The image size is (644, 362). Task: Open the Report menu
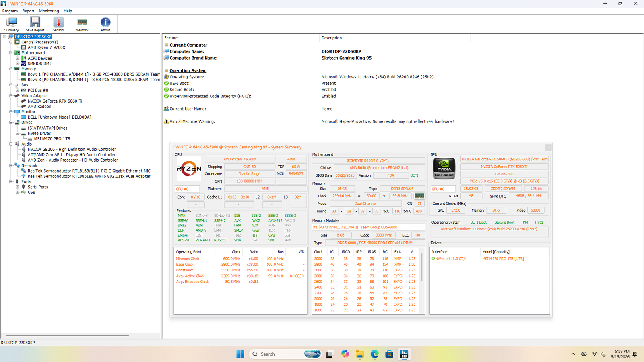[x=28, y=11]
